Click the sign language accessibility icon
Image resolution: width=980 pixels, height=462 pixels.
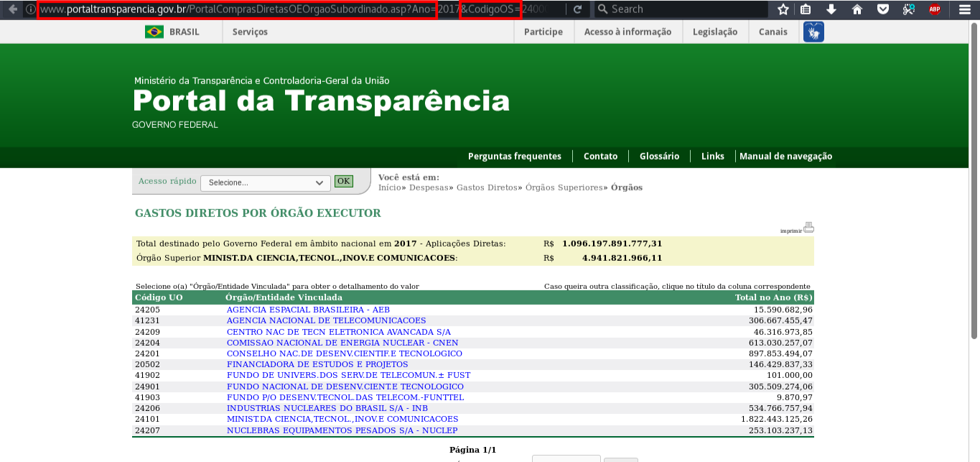point(813,32)
